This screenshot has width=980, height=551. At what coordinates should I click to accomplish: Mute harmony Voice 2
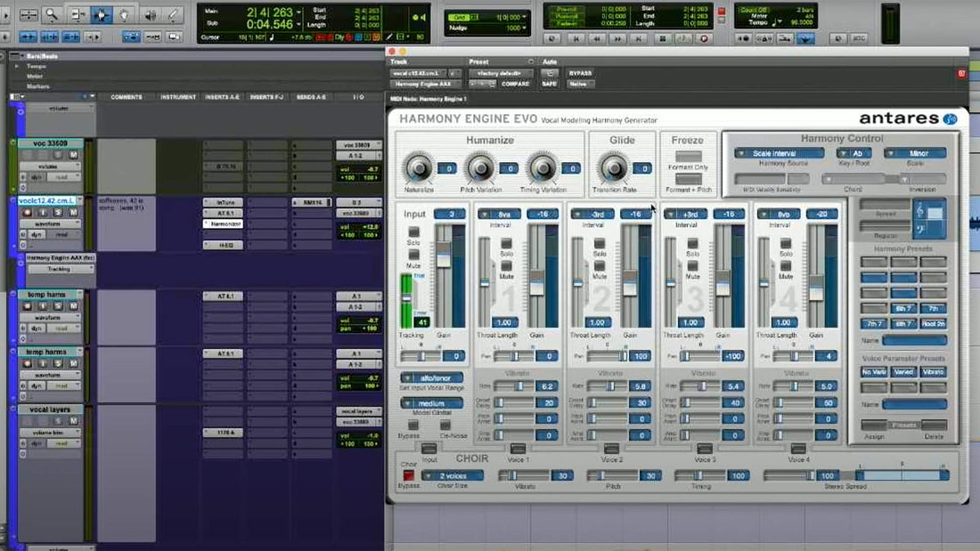(600, 266)
